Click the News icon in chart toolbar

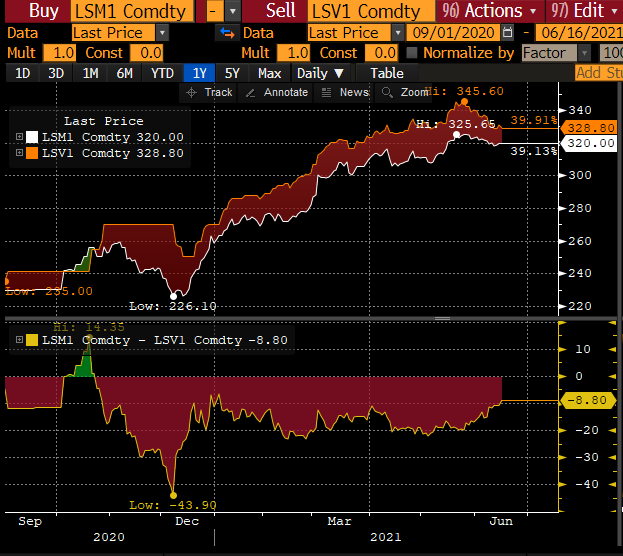pos(327,92)
